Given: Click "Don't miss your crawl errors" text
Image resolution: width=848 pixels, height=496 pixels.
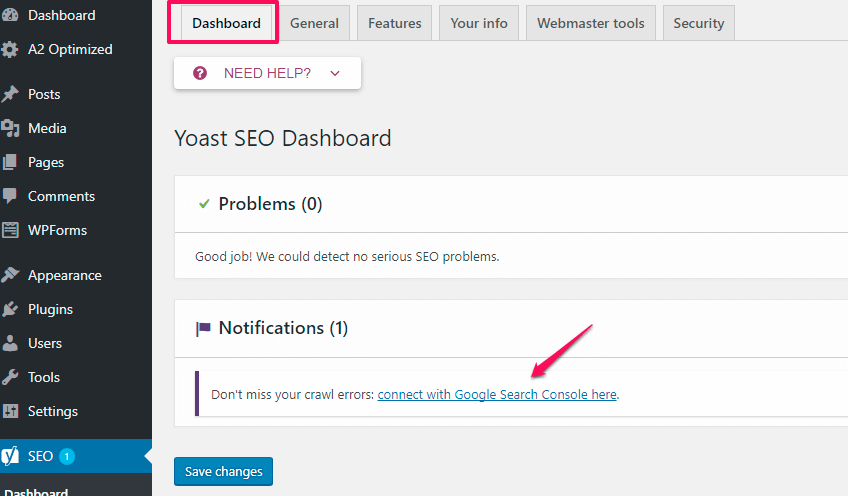Looking at the screenshot, I should tap(293, 394).
